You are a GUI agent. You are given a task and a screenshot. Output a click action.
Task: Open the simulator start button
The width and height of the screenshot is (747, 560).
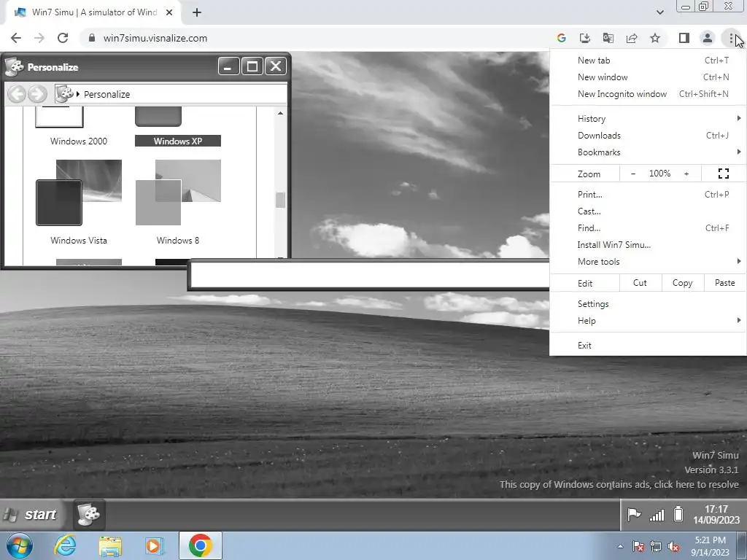31,514
